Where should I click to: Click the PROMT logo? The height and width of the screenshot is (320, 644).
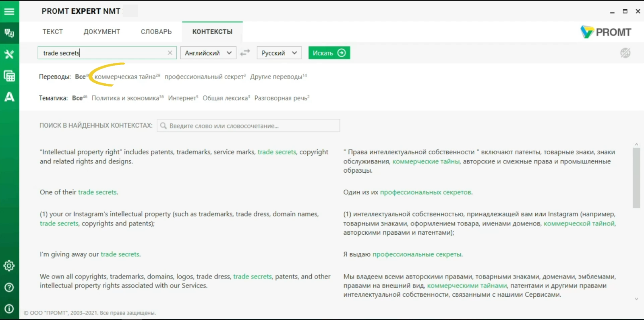click(606, 32)
